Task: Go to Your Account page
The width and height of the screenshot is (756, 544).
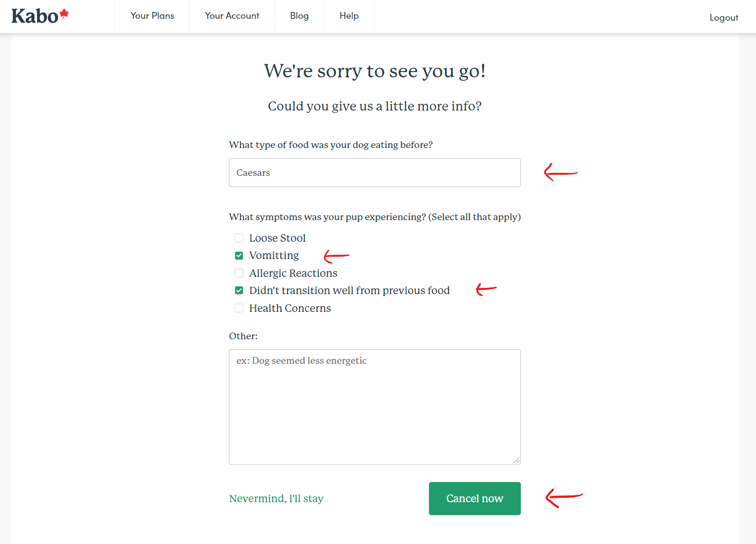Action: pos(232,16)
